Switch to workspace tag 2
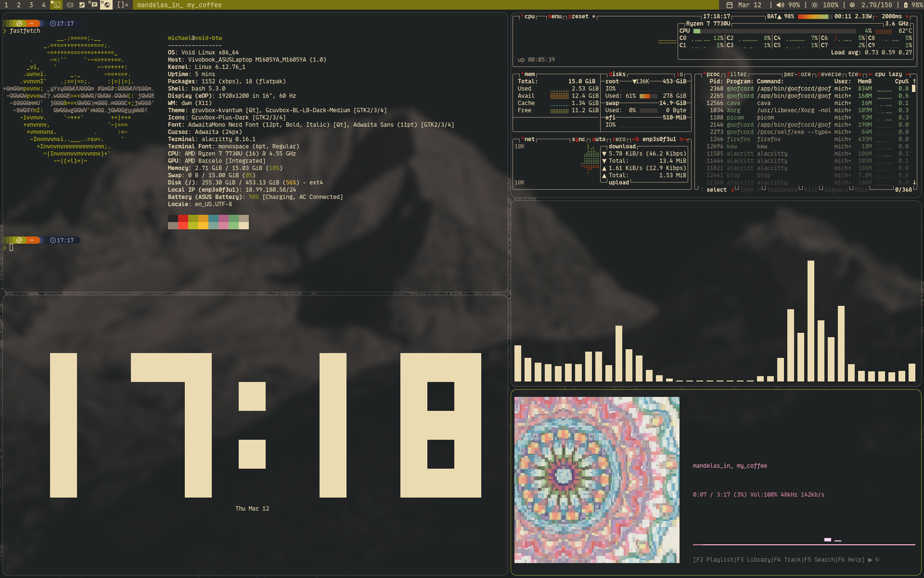The image size is (924, 578). [x=19, y=5]
